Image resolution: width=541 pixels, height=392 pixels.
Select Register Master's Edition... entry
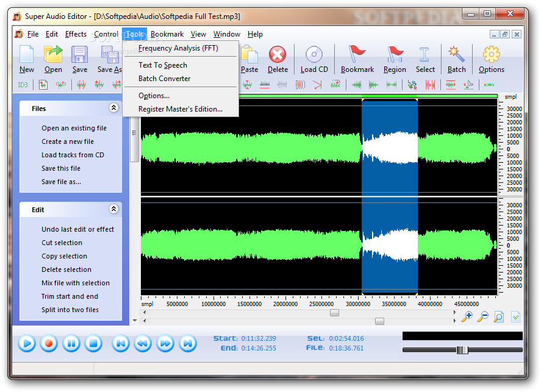(181, 109)
